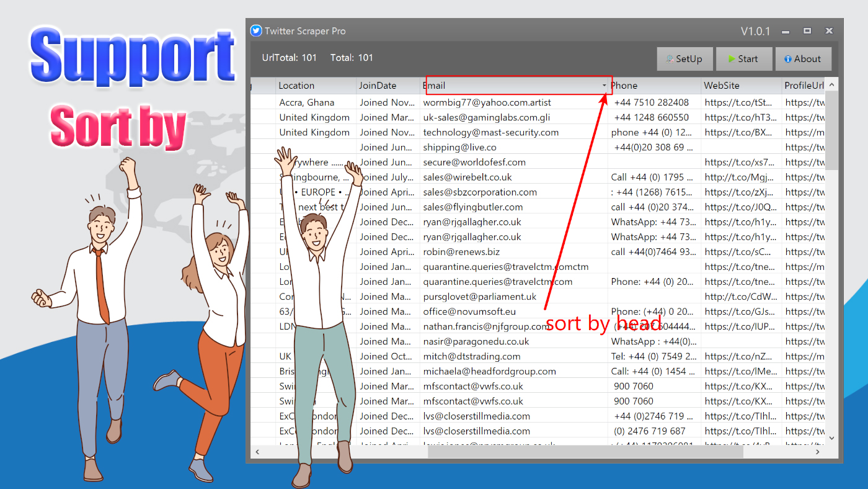The width and height of the screenshot is (868, 489).
Task: Select the shipping@live.co email cell
Action: (460, 147)
